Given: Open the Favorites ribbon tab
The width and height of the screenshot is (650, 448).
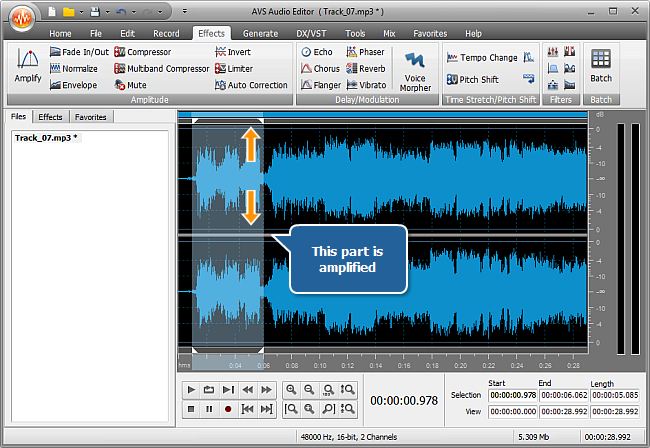Looking at the screenshot, I should pyautogui.click(x=430, y=34).
